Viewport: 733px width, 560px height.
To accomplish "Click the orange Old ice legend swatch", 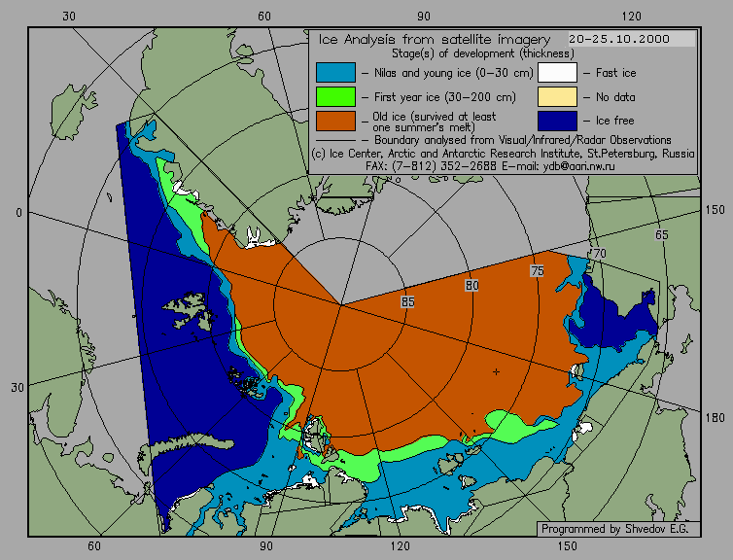I will tap(335, 121).
